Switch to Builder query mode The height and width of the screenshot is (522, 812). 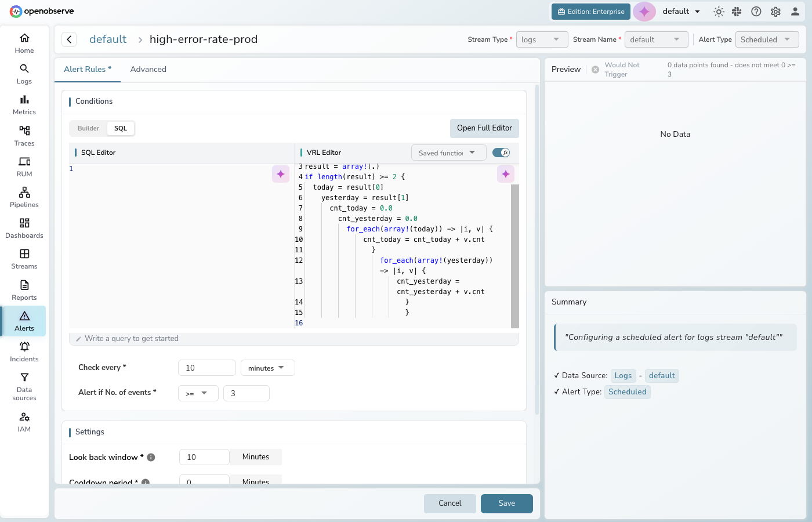tap(89, 128)
